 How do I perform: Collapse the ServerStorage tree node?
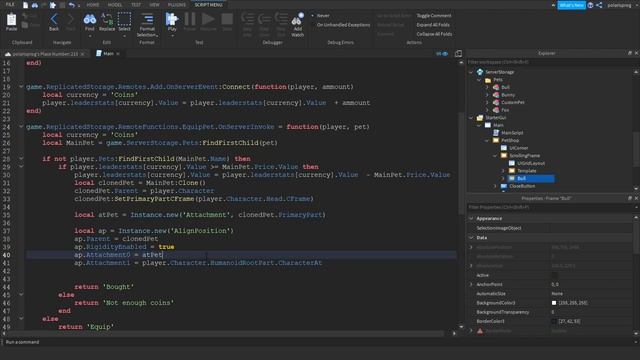tap(471, 72)
